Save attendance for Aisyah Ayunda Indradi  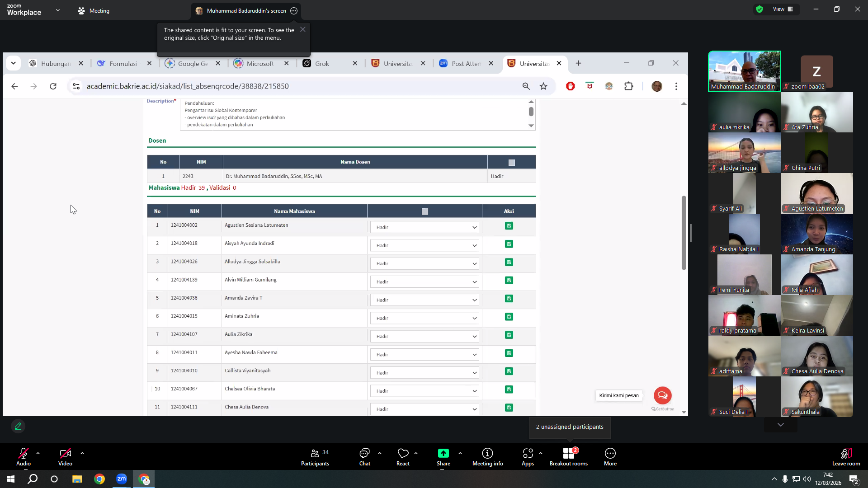coord(509,244)
